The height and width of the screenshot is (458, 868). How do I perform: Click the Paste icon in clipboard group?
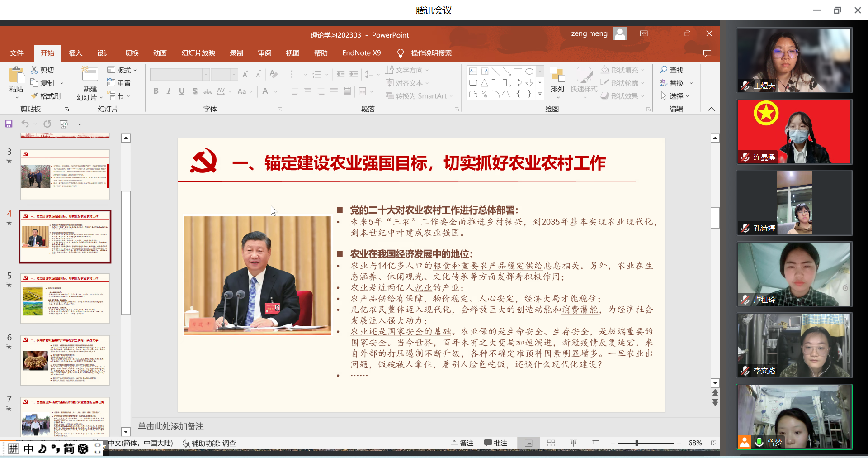coord(17,75)
